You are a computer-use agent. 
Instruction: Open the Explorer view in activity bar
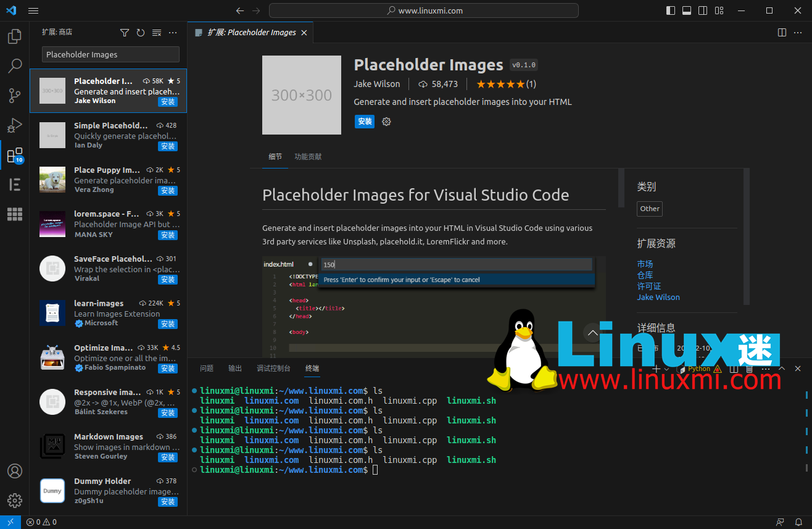click(14, 37)
